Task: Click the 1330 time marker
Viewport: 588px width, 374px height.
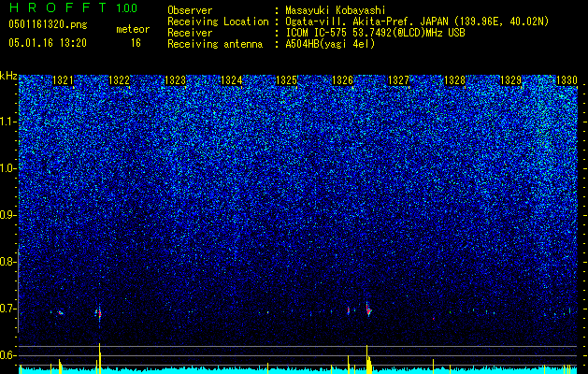Action: point(566,80)
